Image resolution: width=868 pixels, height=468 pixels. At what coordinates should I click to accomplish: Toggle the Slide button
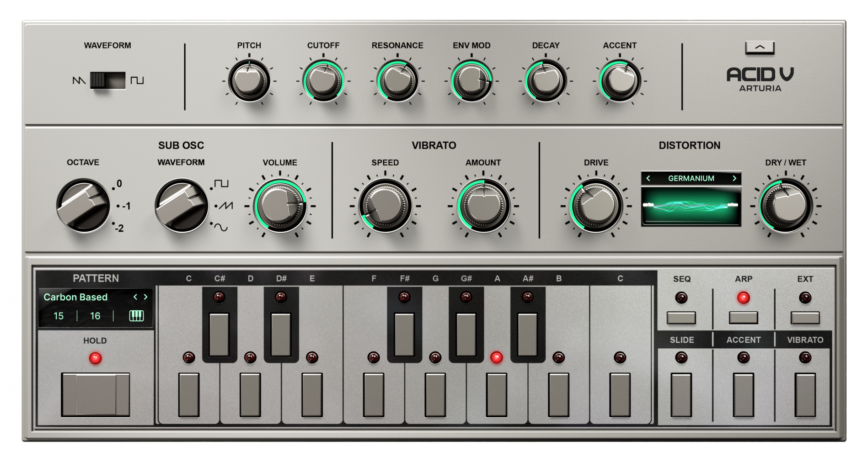click(681, 395)
